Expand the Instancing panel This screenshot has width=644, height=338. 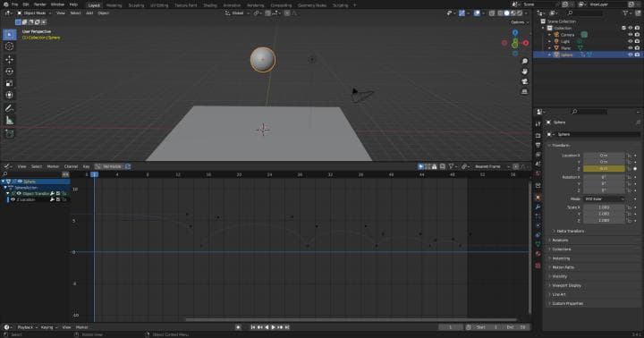(560, 258)
